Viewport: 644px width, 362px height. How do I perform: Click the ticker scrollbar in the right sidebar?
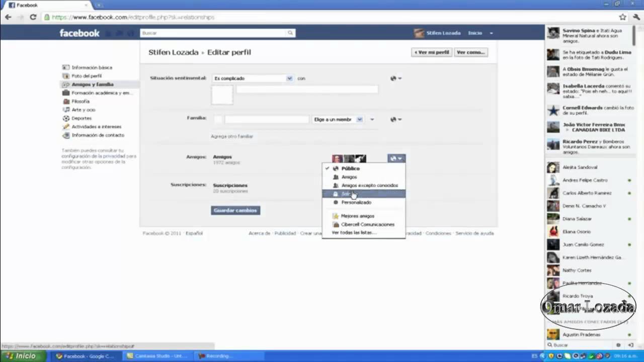coord(633,36)
